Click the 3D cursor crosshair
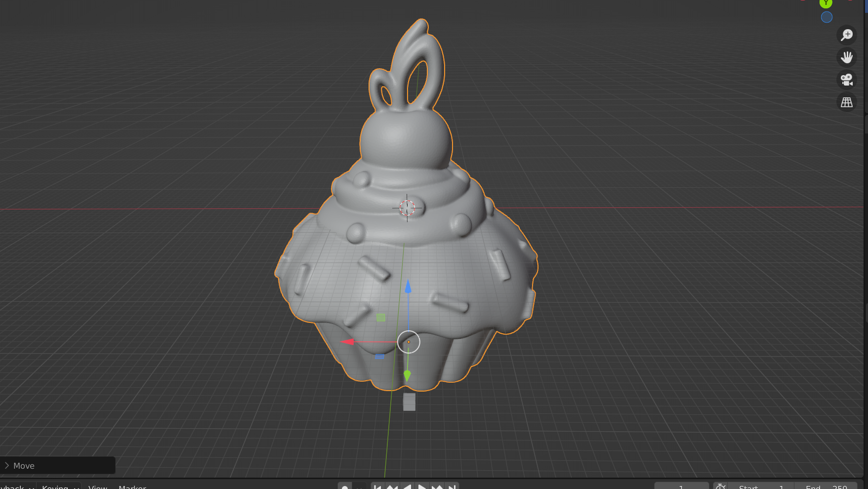 tap(407, 208)
